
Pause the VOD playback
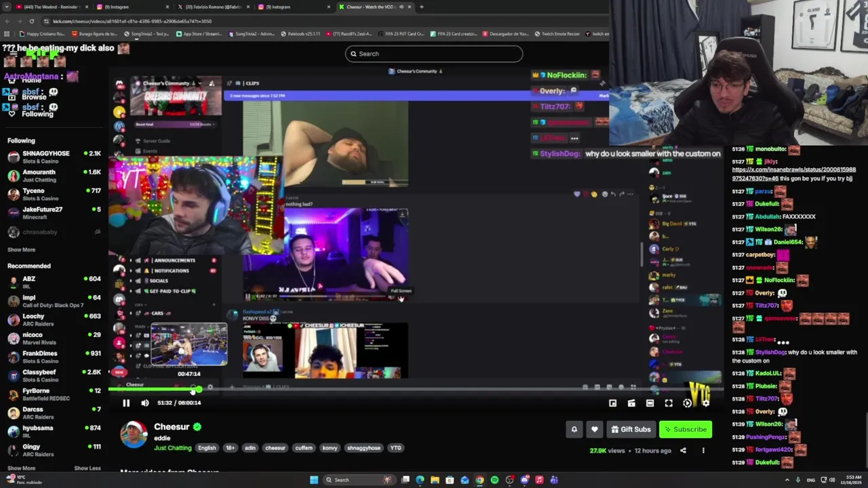tap(126, 403)
